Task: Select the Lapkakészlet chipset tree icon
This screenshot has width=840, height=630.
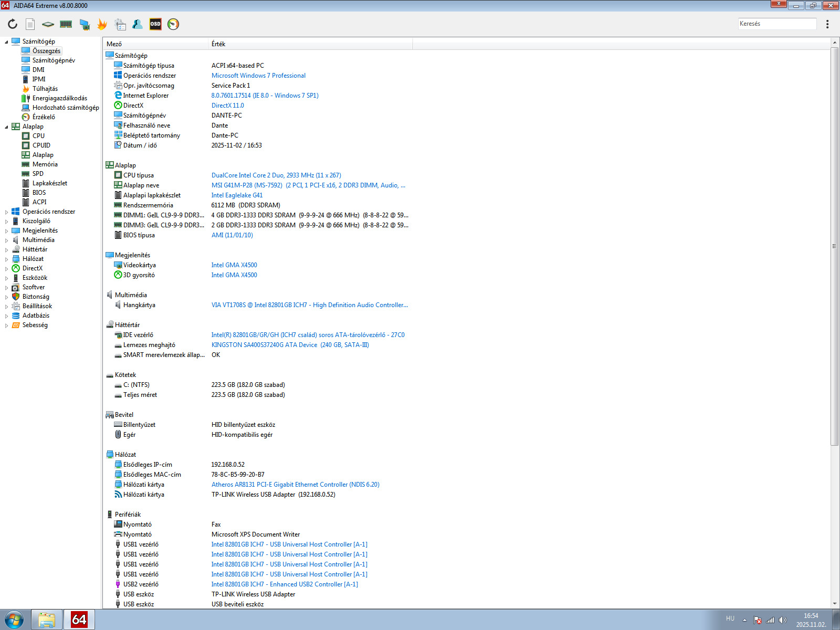Action: [26, 183]
